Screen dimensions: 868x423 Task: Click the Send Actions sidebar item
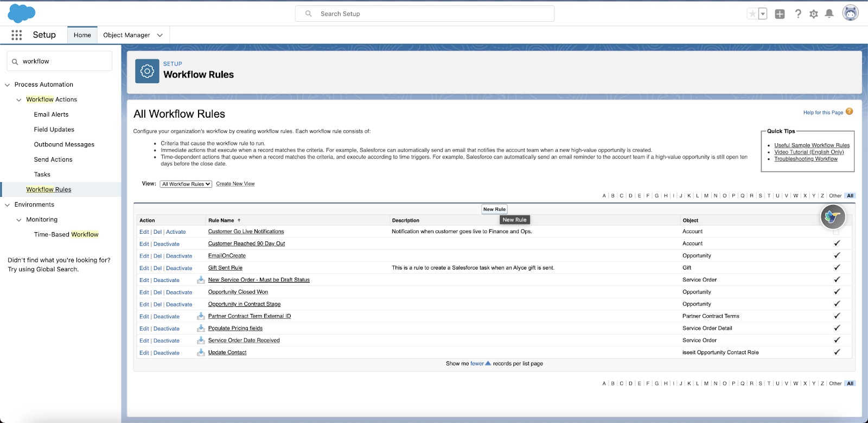click(x=53, y=159)
